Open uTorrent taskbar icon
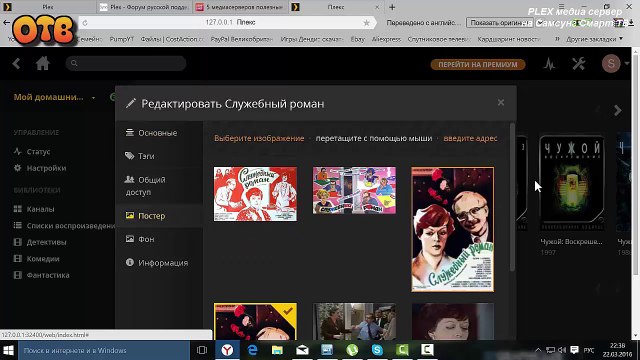The width and height of the screenshot is (640, 360). [x=352, y=350]
